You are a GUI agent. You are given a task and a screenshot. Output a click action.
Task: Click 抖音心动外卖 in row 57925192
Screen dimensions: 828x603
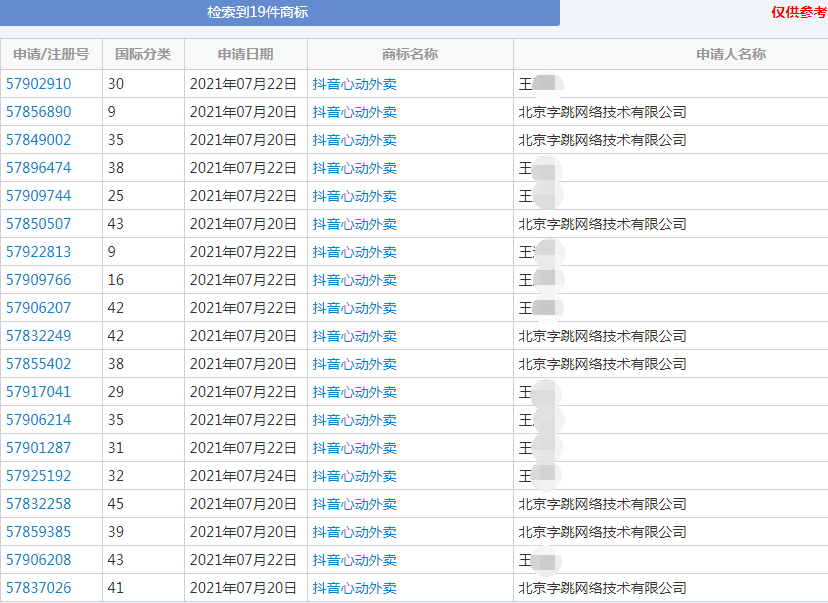coord(354,476)
